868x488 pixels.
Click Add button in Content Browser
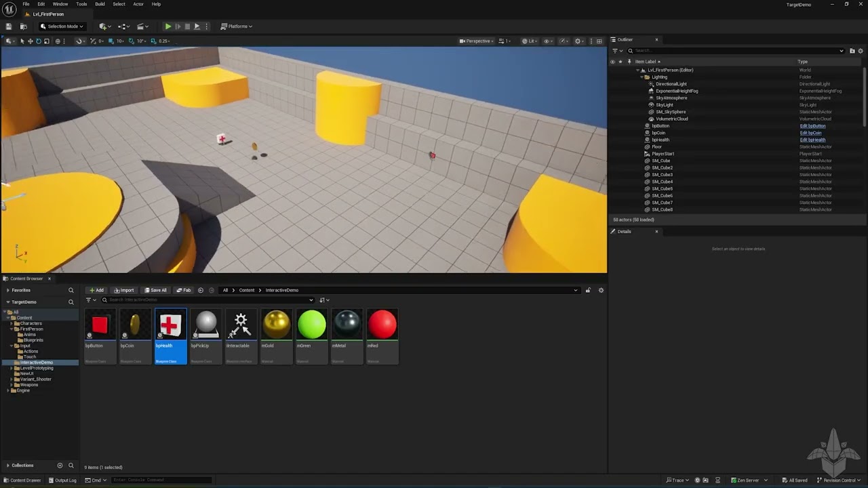(97, 290)
